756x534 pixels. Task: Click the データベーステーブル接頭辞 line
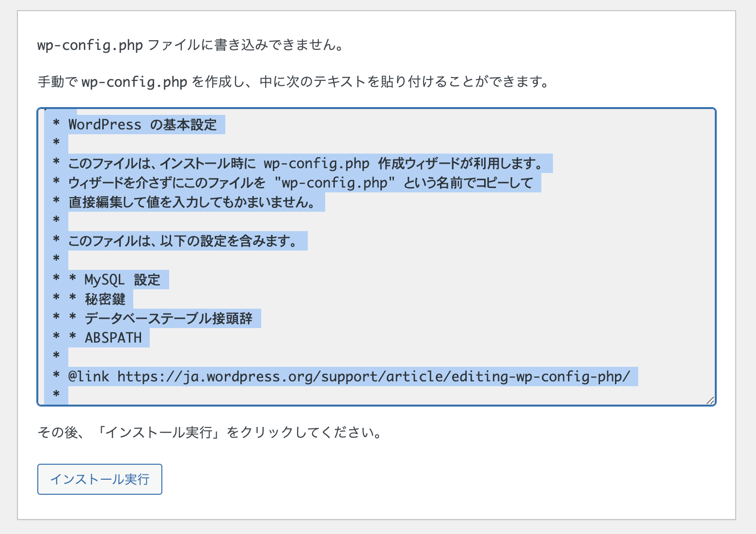click(172, 318)
